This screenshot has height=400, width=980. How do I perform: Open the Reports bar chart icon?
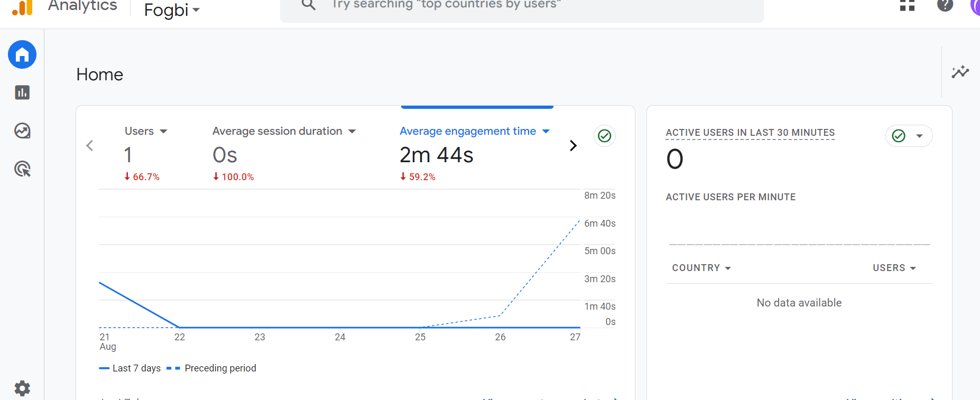coord(22,92)
